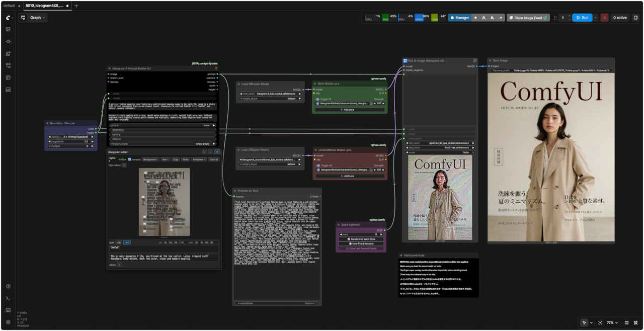Viewport: 644px width, 331px height.
Task: Toggle the lora row switch in Main Model Lora
Action: pyautogui.click(x=317, y=103)
